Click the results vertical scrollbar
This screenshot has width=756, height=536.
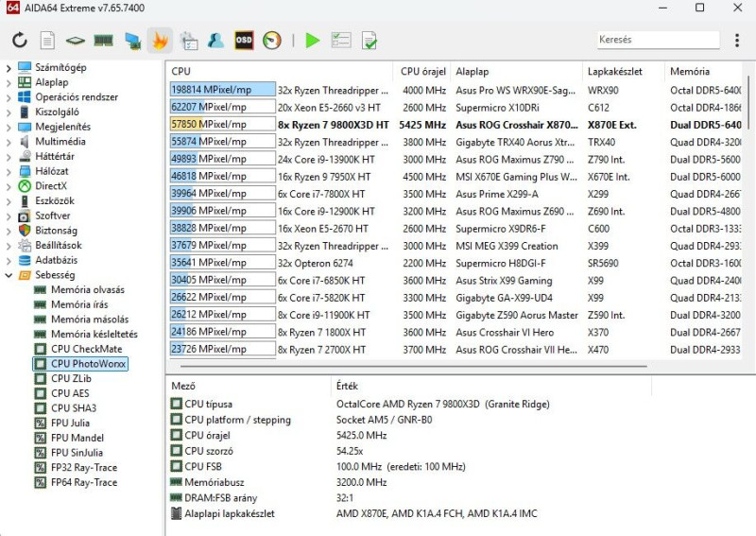[748, 101]
